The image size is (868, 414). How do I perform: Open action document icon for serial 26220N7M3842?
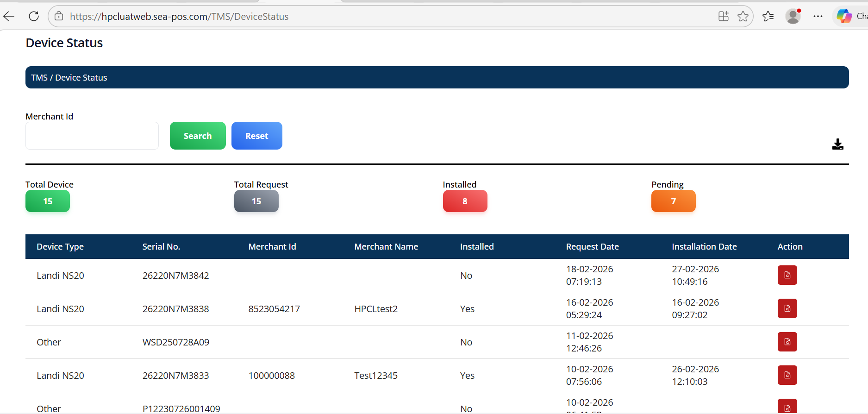tap(787, 275)
